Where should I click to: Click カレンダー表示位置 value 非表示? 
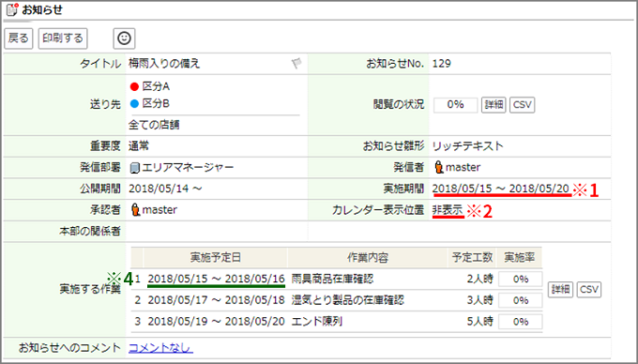pos(448,210)
